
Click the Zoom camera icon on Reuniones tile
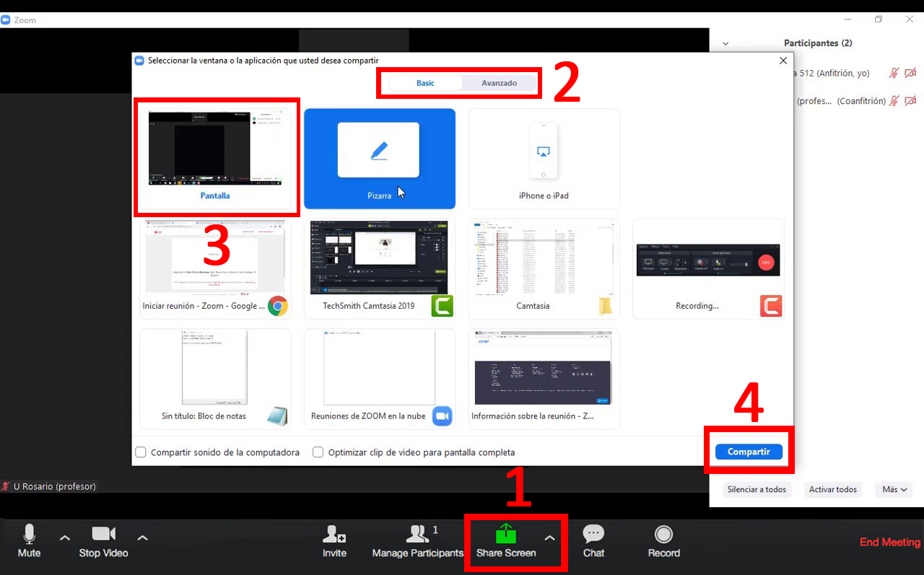coord(443,416)
